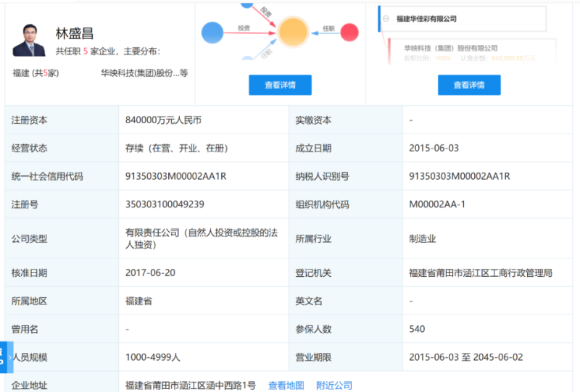Click the 英文名 label cell
This screenshot has height=392, width=580.
[x=346, y=301]
